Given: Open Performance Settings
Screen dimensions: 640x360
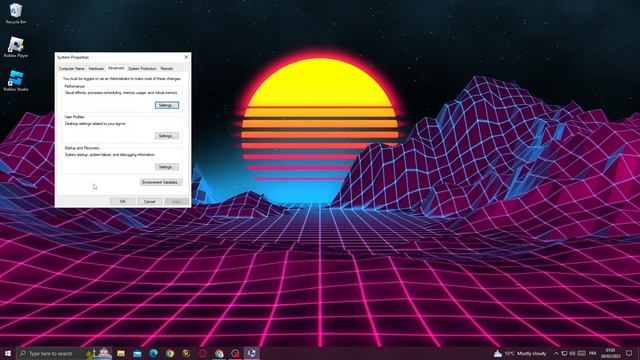Looking at the screenshot, I should pyautogui.click(x=167, y=105).
